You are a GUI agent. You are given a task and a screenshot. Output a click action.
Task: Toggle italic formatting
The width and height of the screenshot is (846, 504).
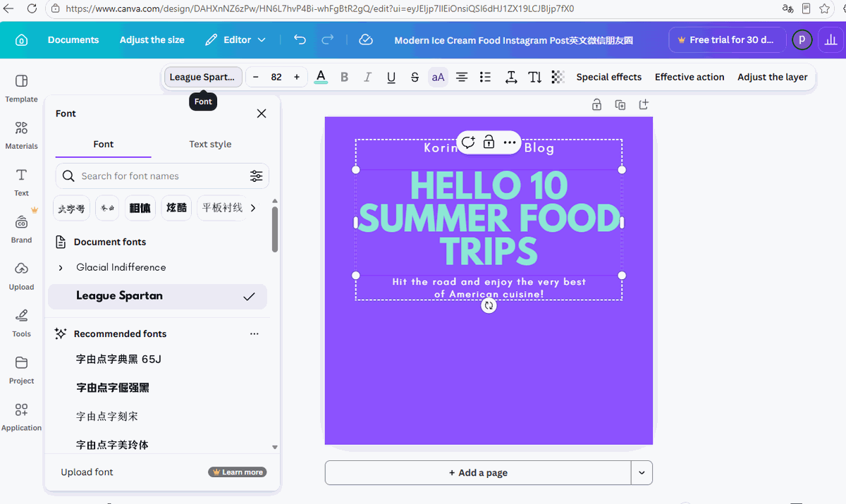367,77
